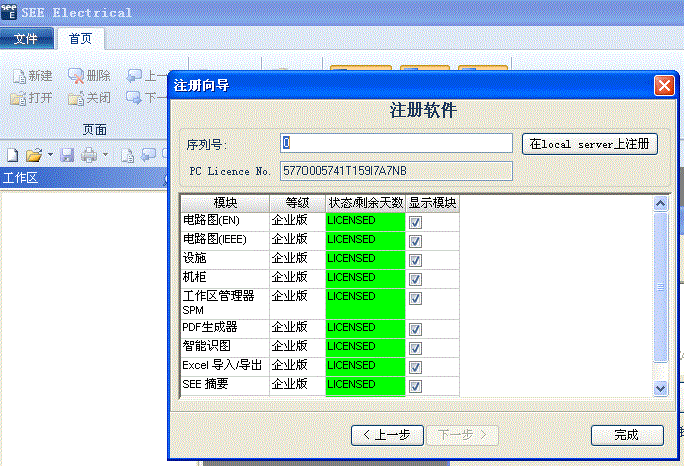This screenshot has width=684, height=466.
Task: Click LICENSED status cell for 机柜
Action: click(366, 278)
